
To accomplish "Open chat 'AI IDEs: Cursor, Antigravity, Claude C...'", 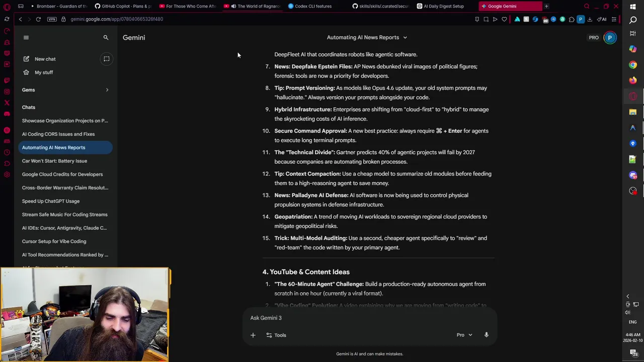I will pyautogui.click(x=64, y=228).
